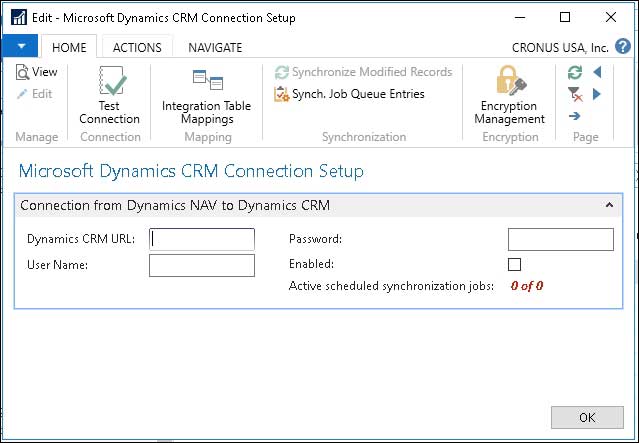Viewport: 639px width, 443px height.
Task: Run Test Connection from the ribbon
Action: (110, 95)
